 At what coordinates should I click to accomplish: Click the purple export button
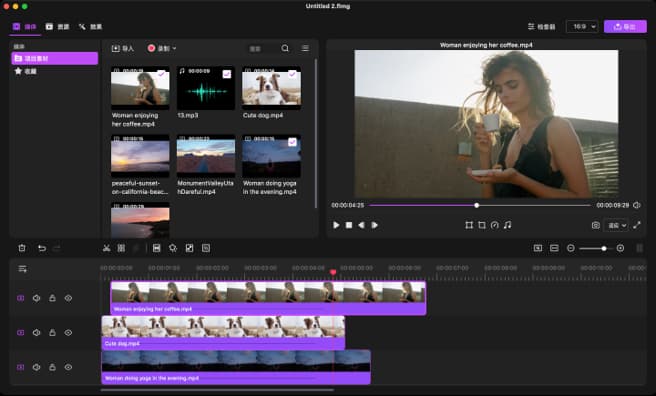pyautogui.click(x=625, y=26)
